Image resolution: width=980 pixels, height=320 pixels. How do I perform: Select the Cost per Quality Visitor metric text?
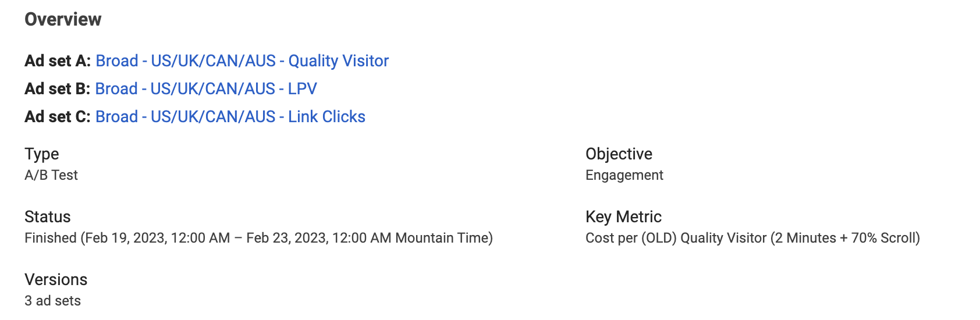tap(752, 238)
